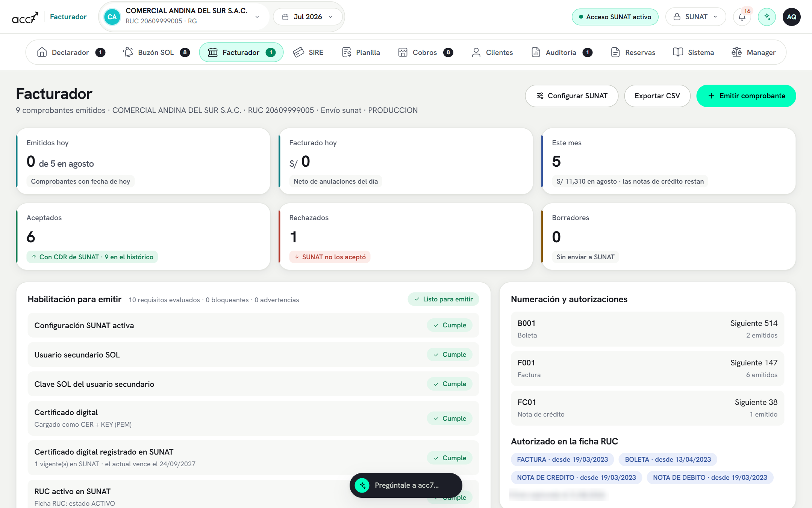
Task: Select the Auditoría tab
Action: [562, 52]
